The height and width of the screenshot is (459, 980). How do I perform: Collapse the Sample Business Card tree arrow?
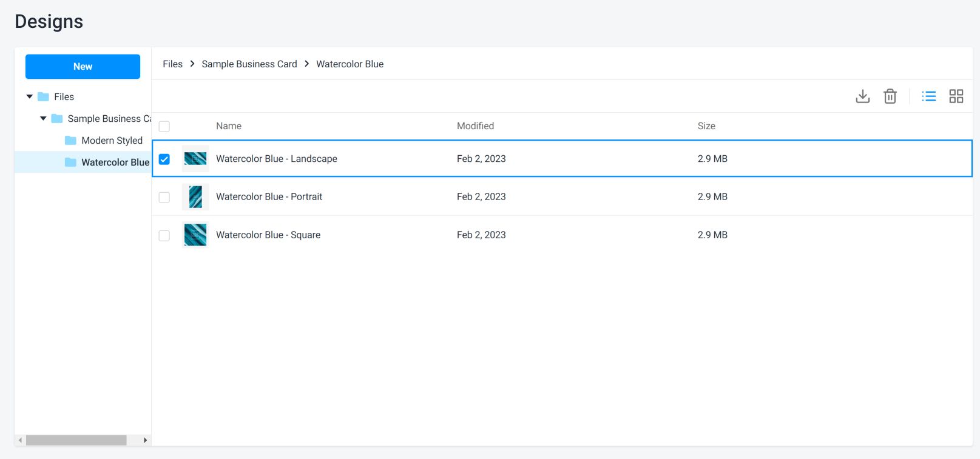(43, 119)
